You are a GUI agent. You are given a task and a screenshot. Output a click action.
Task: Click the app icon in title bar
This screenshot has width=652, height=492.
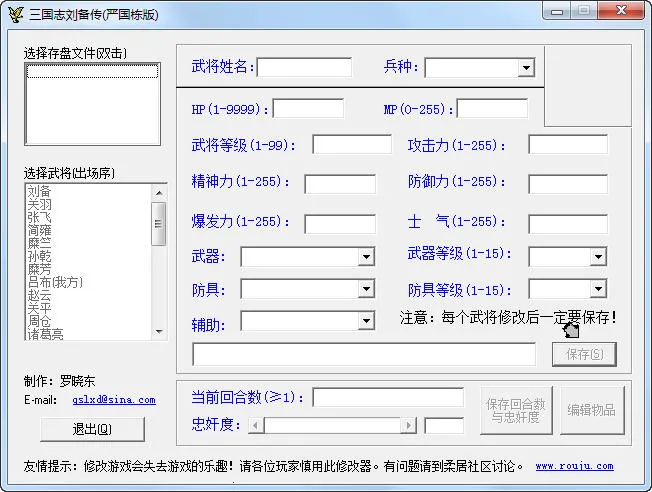pos(15,14)
